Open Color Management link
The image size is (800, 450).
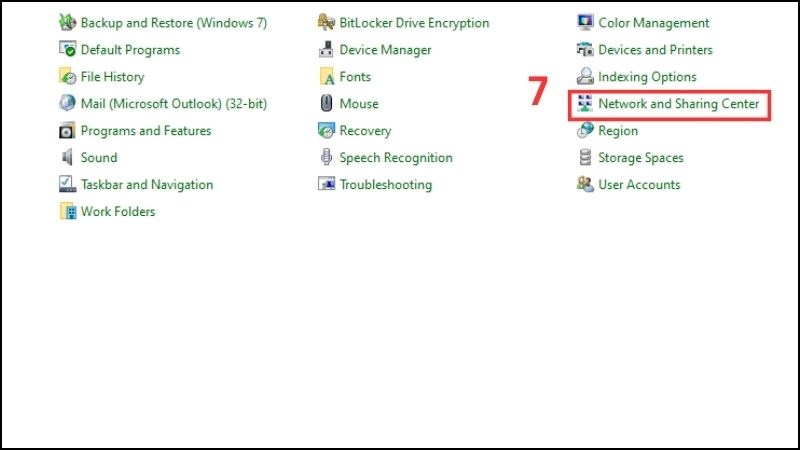[x=653, y=23]
